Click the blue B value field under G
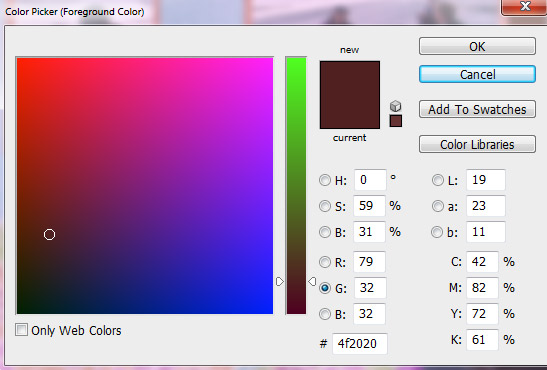 click(x=369, y=314)
